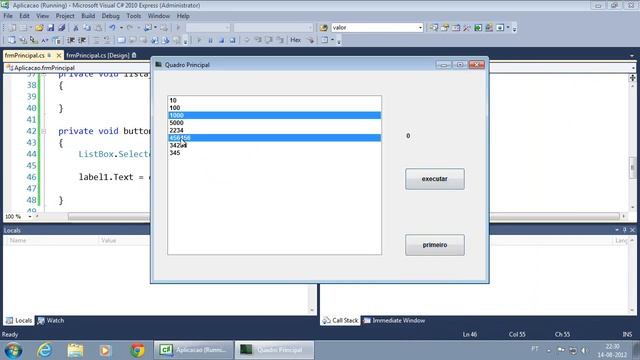The height and width of the screenshot is (360, 640).
Task: Click the Open File toolbar icon
Action: [x=39, y=28]
